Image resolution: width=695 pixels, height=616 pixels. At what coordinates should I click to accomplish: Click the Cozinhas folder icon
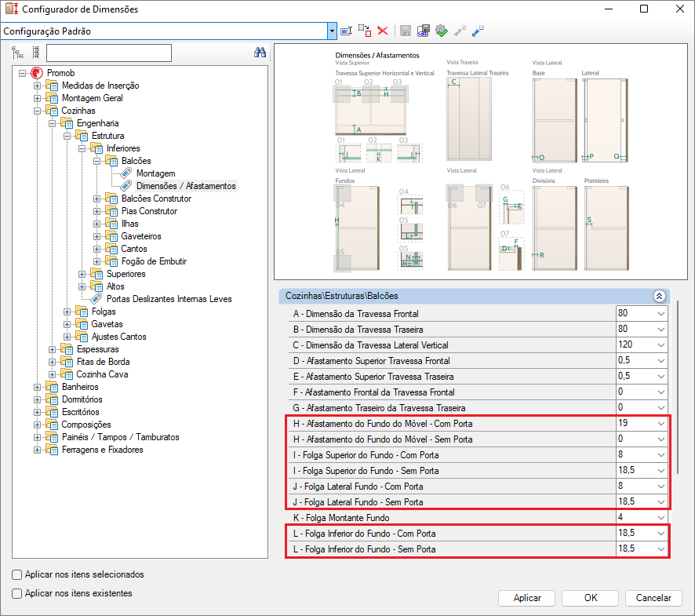(52, 111)
